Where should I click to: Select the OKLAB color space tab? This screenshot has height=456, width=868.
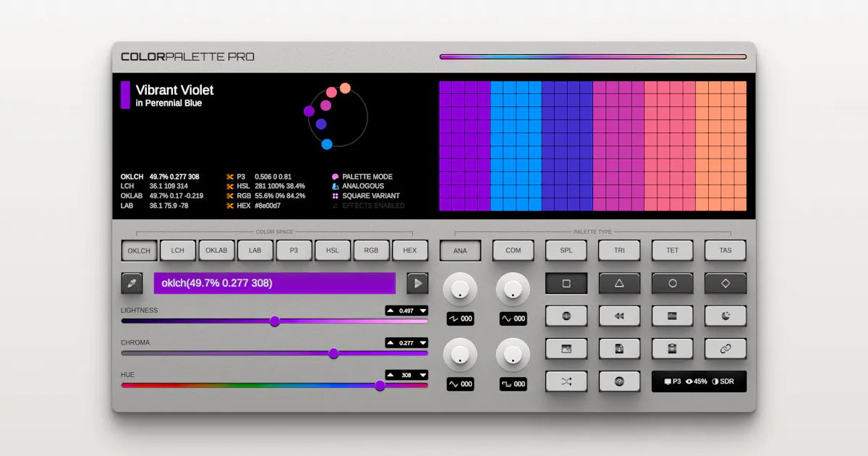216,250
